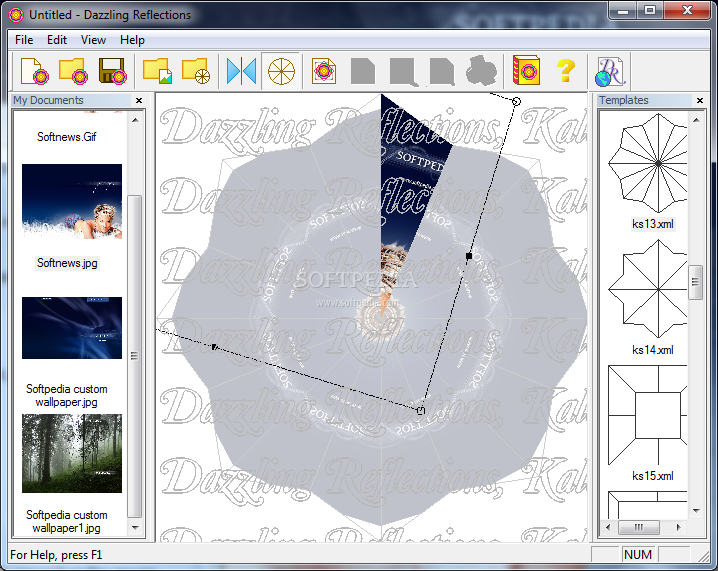Select the forest wallpaper1.jpg thumbnail

click(x=72, y=453)
